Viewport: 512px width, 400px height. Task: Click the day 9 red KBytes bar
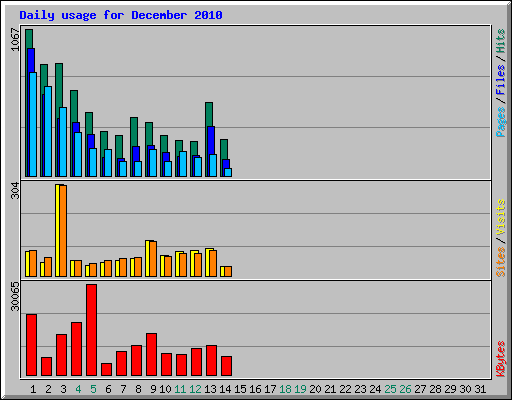152,354
